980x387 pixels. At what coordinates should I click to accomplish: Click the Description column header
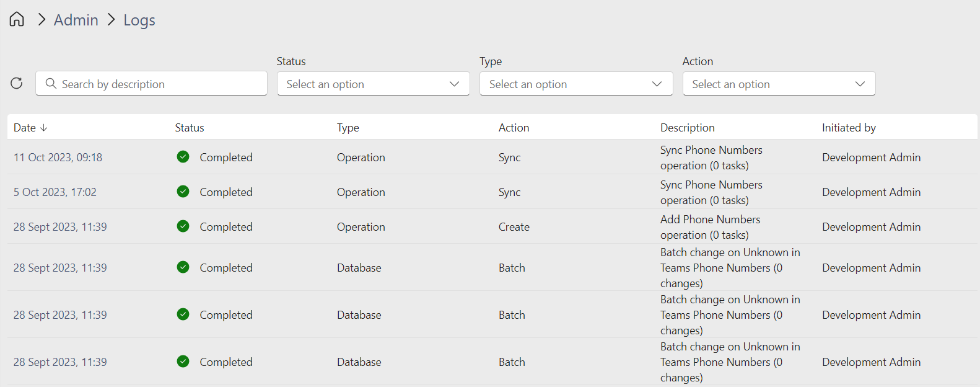[x=687, y=128]
